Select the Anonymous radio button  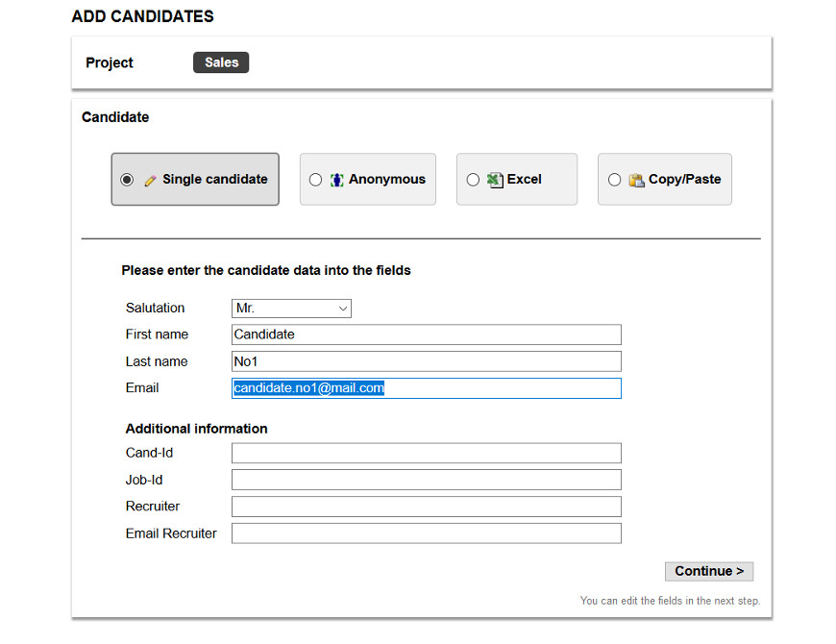coord(315,180)
